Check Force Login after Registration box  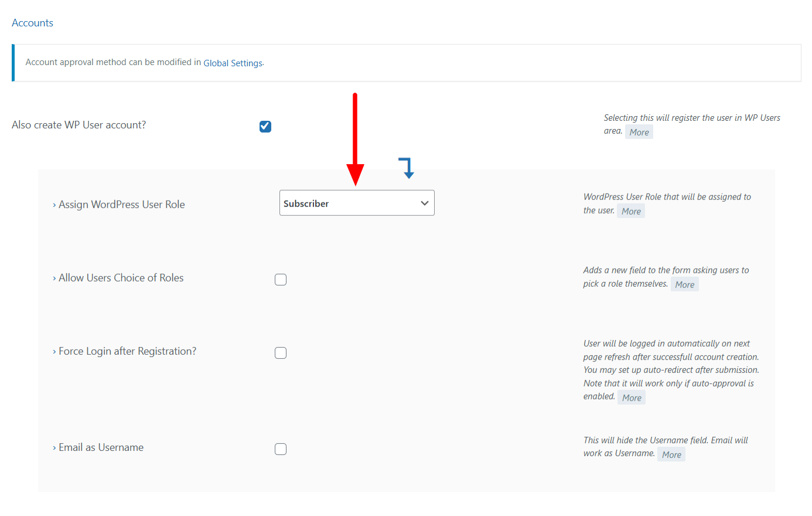coord(281,353)
